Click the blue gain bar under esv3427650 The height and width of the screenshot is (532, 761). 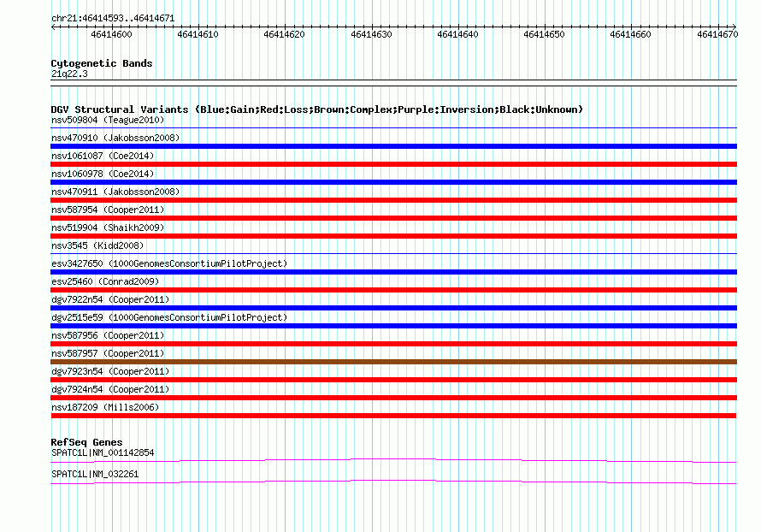[393, 272]
